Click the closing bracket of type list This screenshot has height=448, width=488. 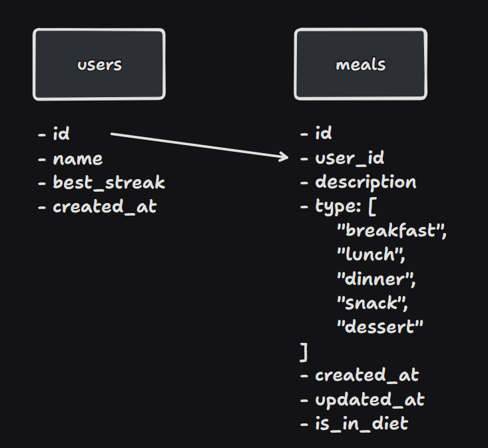[304, 353]
